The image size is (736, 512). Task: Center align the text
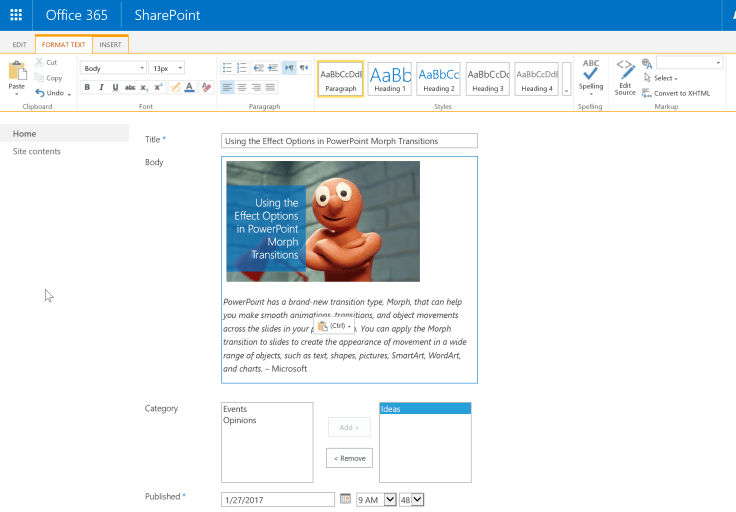tap(242, 87)
